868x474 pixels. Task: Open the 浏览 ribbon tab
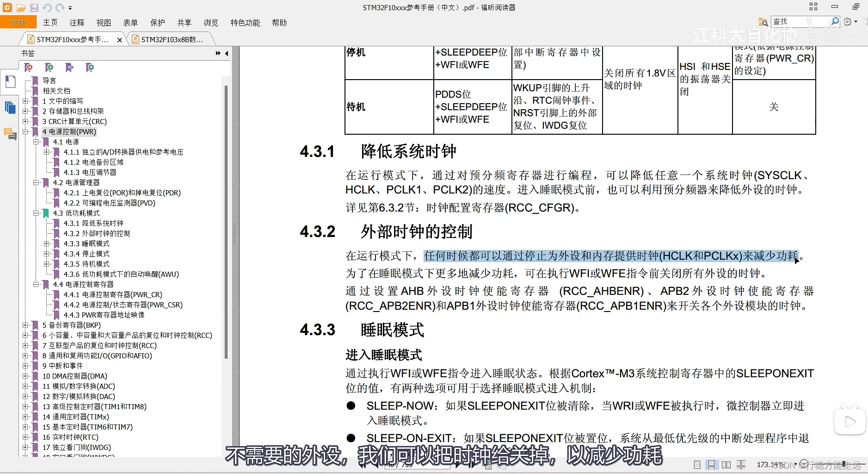[211, 23]
